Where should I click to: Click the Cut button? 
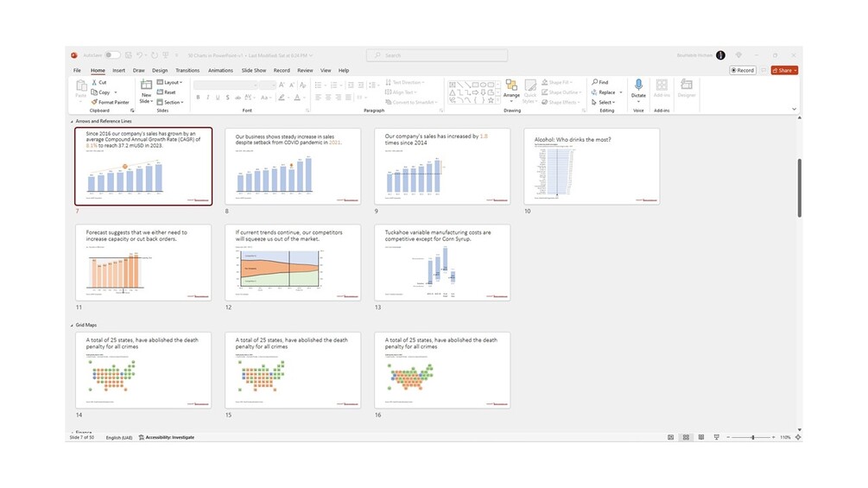click(x=99, y=82)
